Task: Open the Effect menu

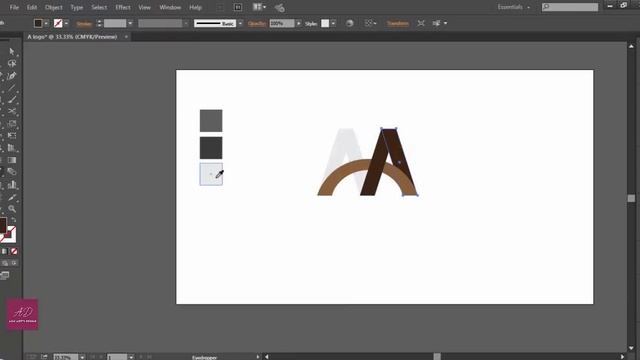Action: coord(123,7)
